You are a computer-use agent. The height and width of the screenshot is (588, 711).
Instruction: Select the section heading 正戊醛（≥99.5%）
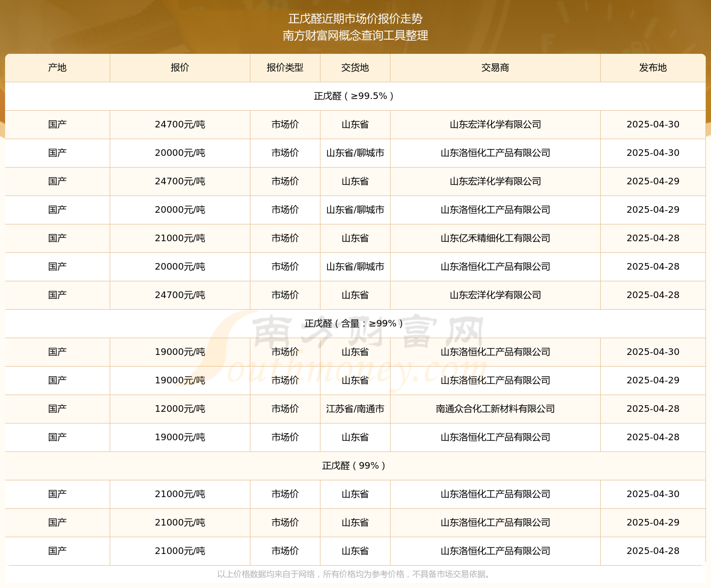(355, 96)
